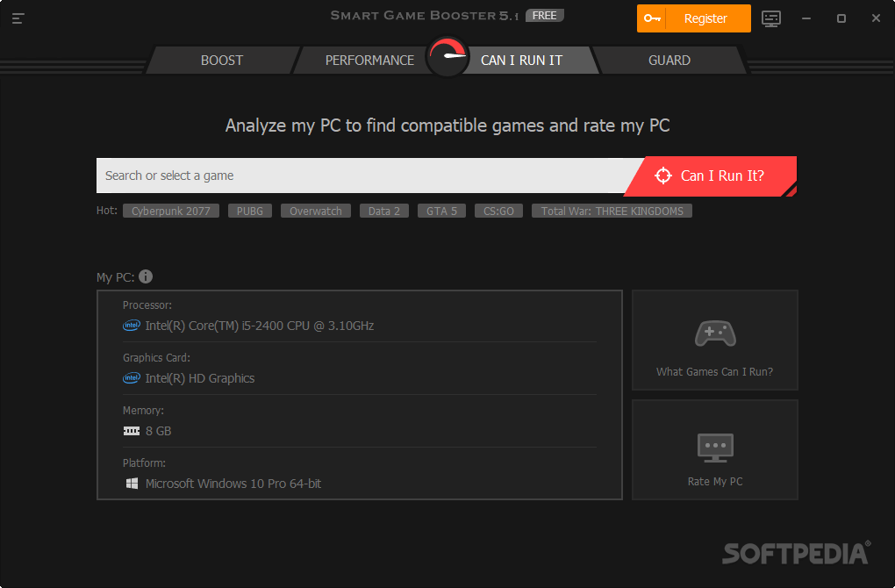Choose CS:GO in the hot games row
Image resolution: width=895 pixels, height=588 pixels.
(498, 211)
